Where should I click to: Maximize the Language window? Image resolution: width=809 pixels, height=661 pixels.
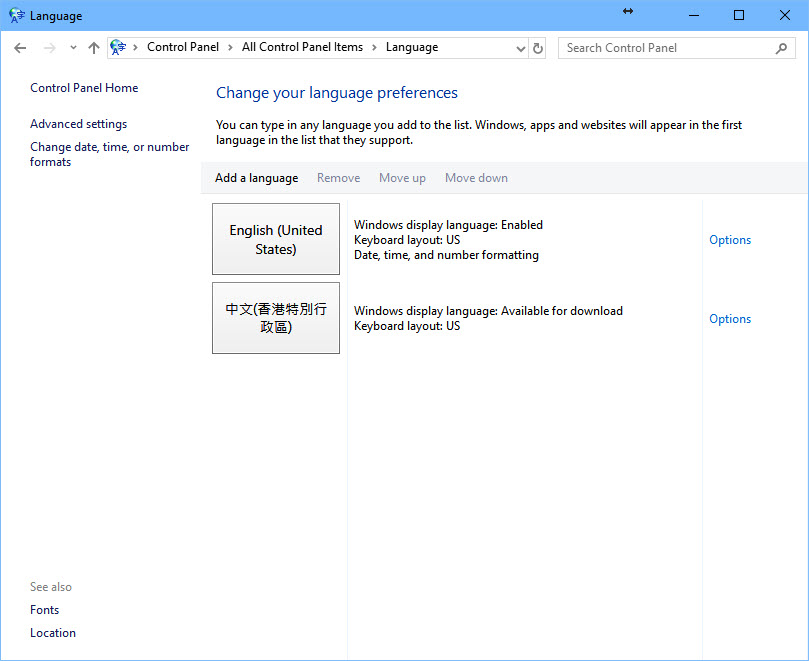[x=739, y=15]
